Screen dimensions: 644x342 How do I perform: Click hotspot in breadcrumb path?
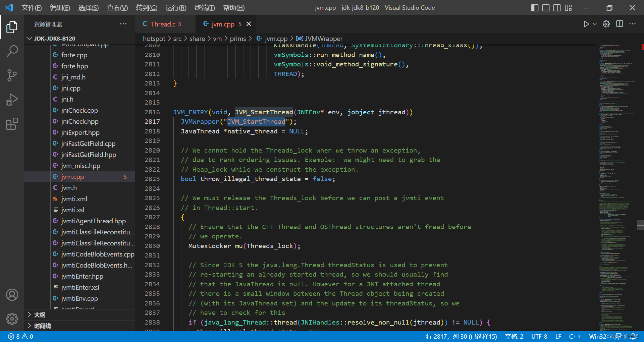pos(154,39)
